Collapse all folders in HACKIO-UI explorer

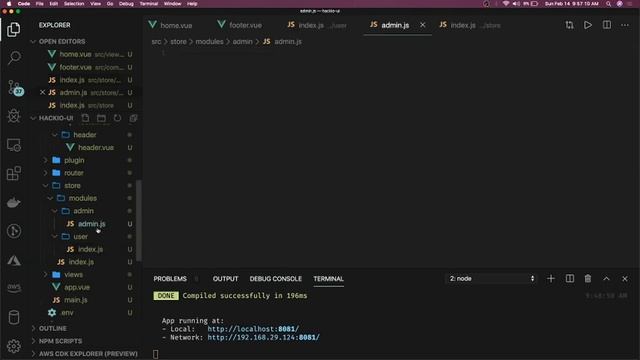(133, 118)
